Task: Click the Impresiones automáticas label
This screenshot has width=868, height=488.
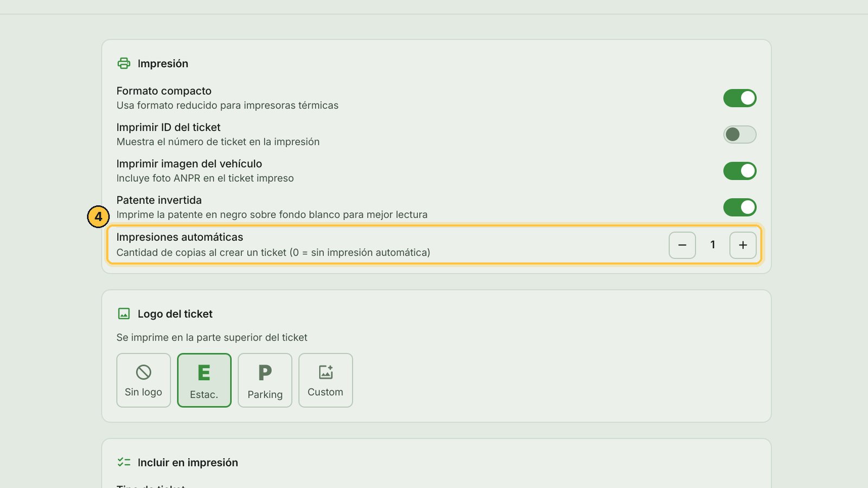Action: tap(180, 237)
